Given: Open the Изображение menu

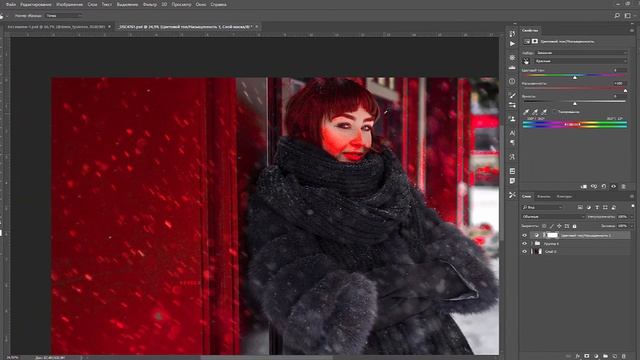Looking at the screenshot, I should coord(69,4).
